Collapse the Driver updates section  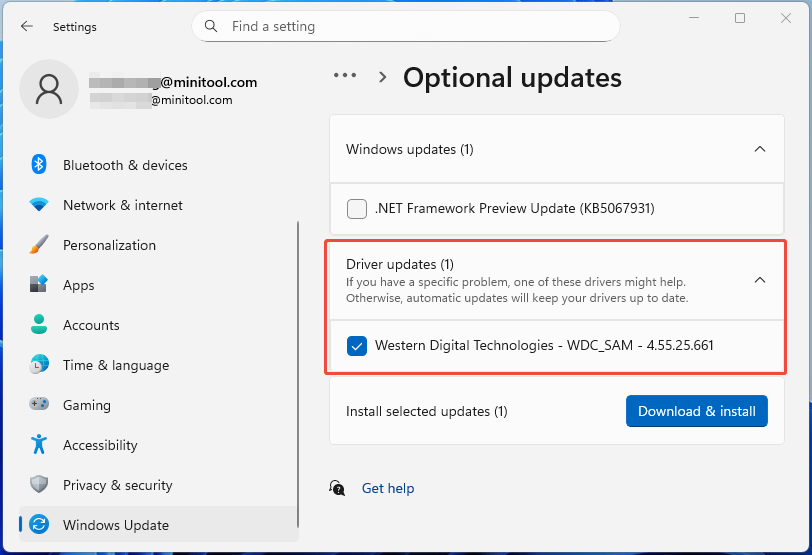(x=760, y=280)
